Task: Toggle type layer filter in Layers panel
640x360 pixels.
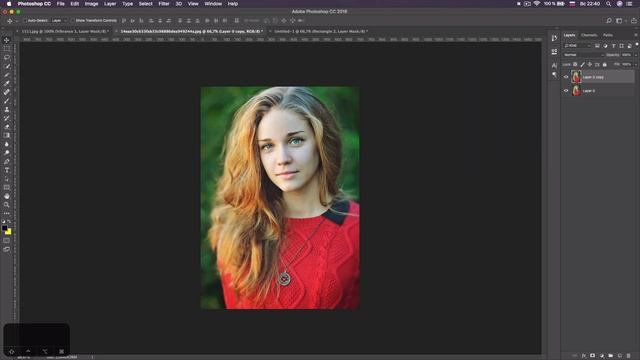Action: (613, 46)
